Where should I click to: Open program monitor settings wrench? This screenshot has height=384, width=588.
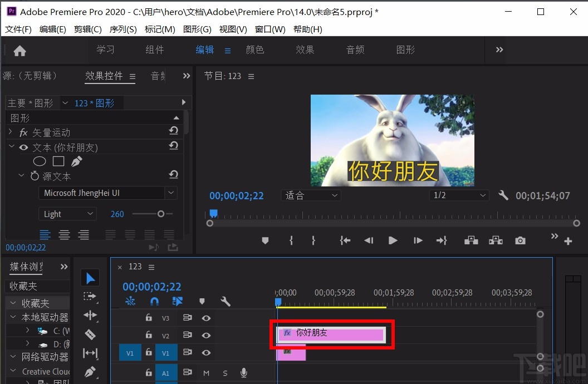tap(503, 195)
